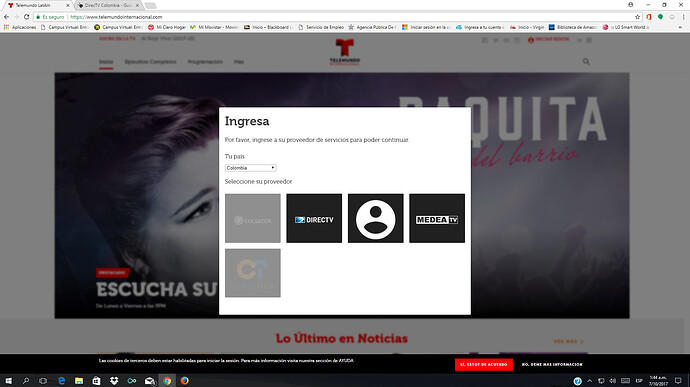Pick the greyed Colsecor provider tile
Viewport: 690px width, 387px height.
[x=253, y=218]
